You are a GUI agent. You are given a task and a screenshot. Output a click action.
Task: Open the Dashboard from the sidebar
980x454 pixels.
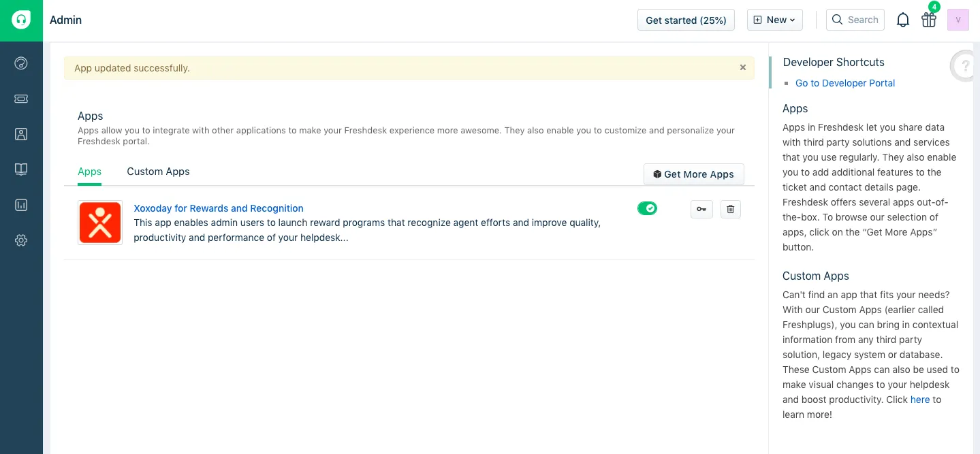point(20,63)
